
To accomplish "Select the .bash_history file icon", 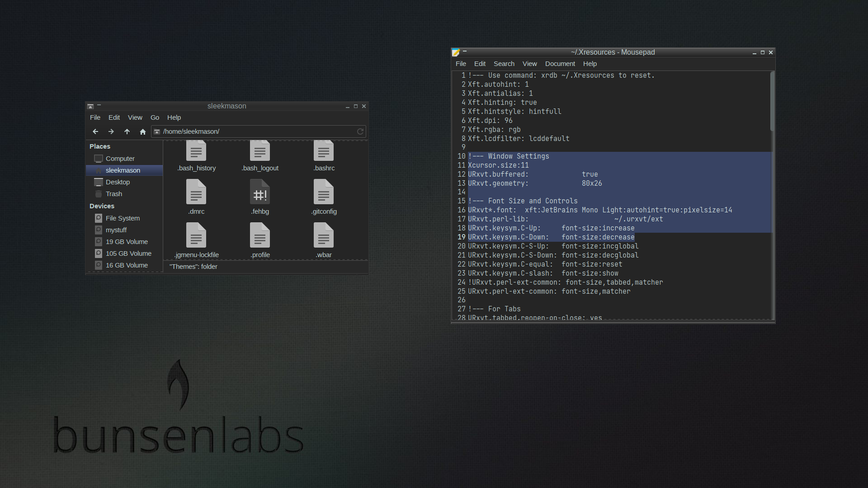I will click(x=196, y=151).
